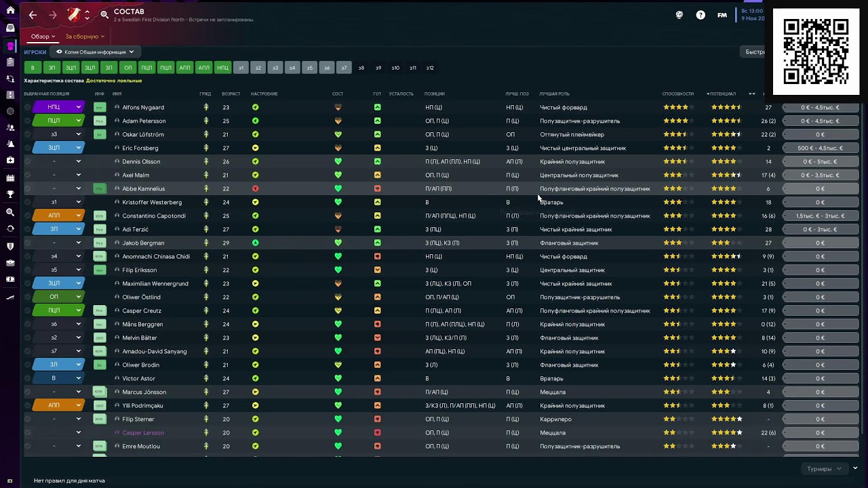Open the globe world icon
This screenshot has width=868, height=488.
[679, 15]
